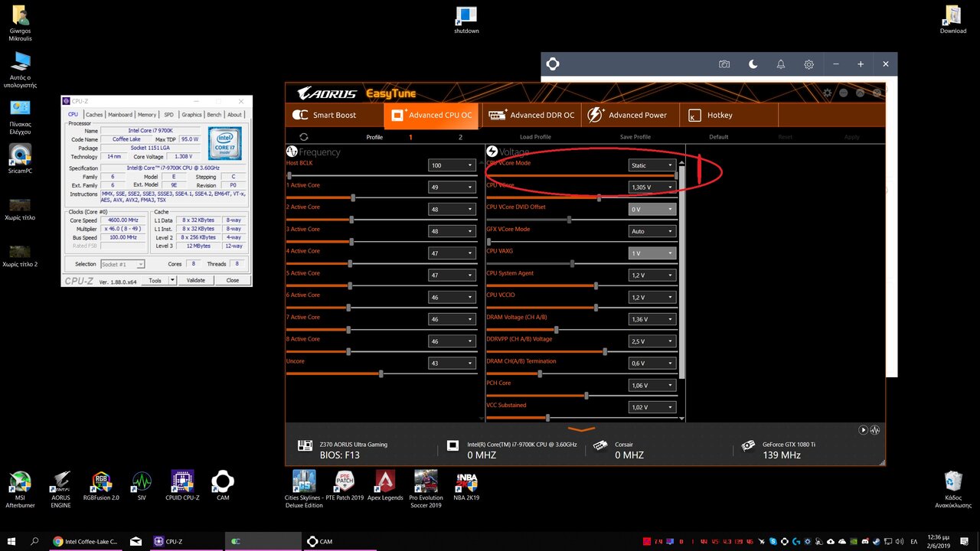Expand the Uncore ratio dropdown

click(452, 364)
